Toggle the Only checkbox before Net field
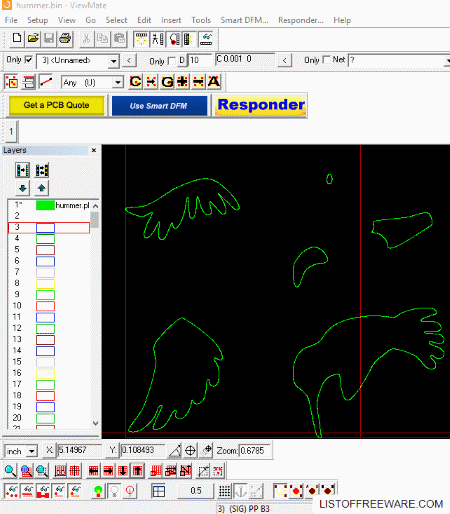Image resolution: width=450 pixels, height=514 pixels. click(x=327, y=60)
